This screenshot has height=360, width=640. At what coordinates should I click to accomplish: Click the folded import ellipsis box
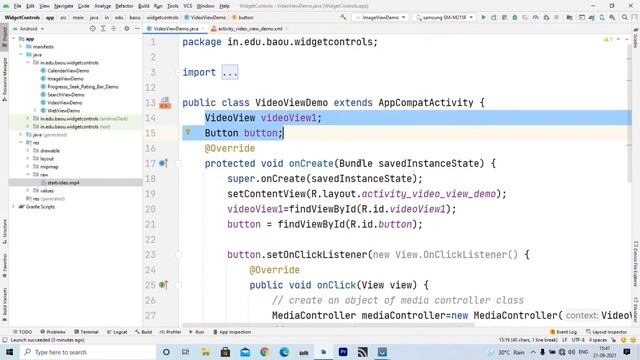pos(230,73)
